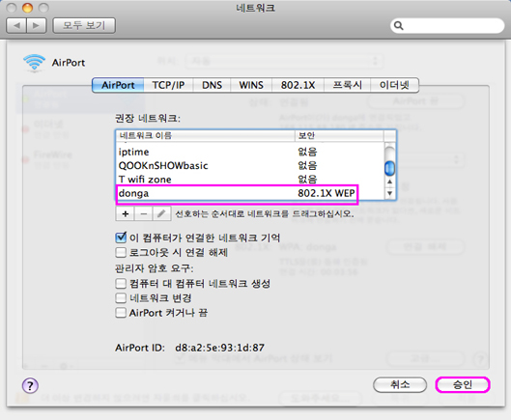Image resolution: width=511 pixels, height=420 pixels.
Task: Click the network list scroll up arrow
Action: coord(389,182)
